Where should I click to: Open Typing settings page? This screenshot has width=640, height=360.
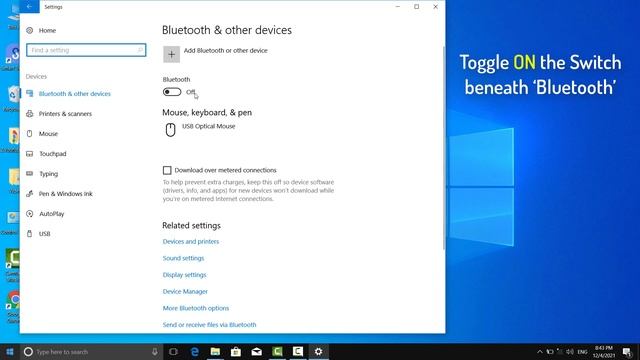point(49,174)
